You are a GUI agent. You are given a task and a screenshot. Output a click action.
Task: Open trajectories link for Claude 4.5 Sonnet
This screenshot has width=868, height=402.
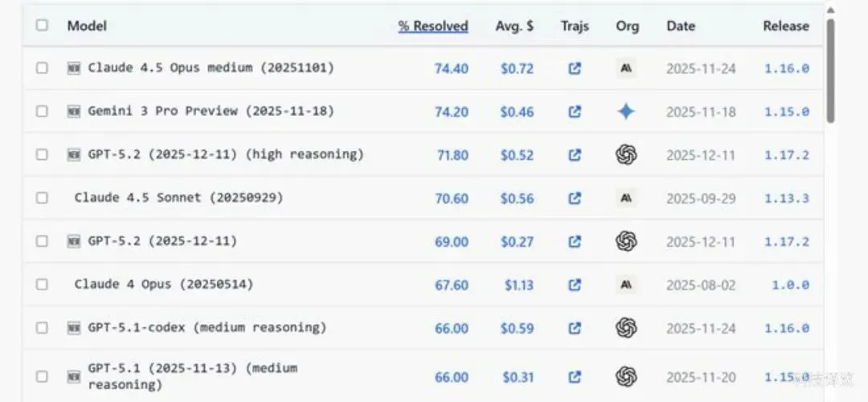(575, 199)
